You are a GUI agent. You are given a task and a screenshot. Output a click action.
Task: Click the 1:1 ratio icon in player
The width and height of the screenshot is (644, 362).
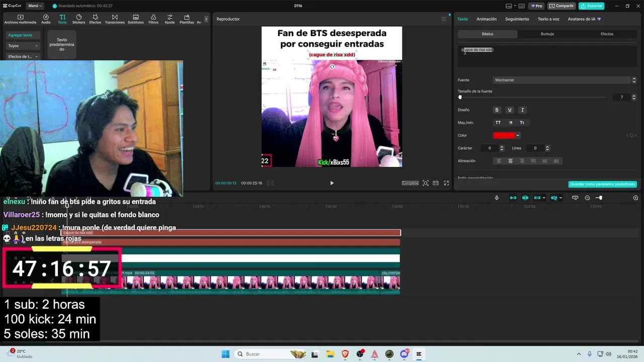pyautogui.click(x=436, y=183)
